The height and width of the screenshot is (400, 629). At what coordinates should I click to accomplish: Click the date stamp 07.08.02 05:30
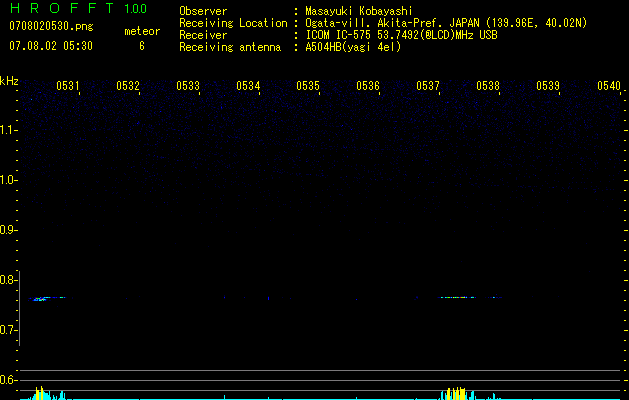point(51,46)
